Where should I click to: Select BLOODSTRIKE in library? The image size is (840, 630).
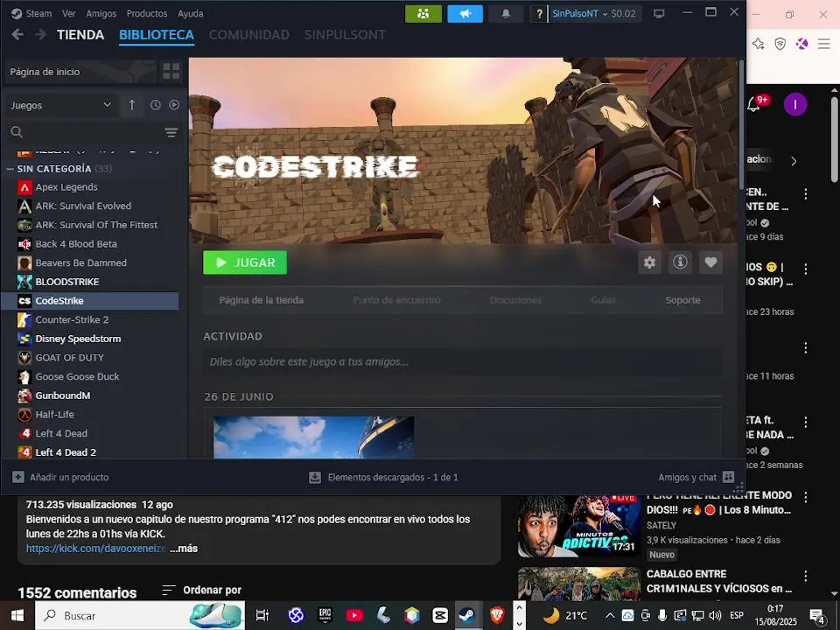[x=90, y=282]
